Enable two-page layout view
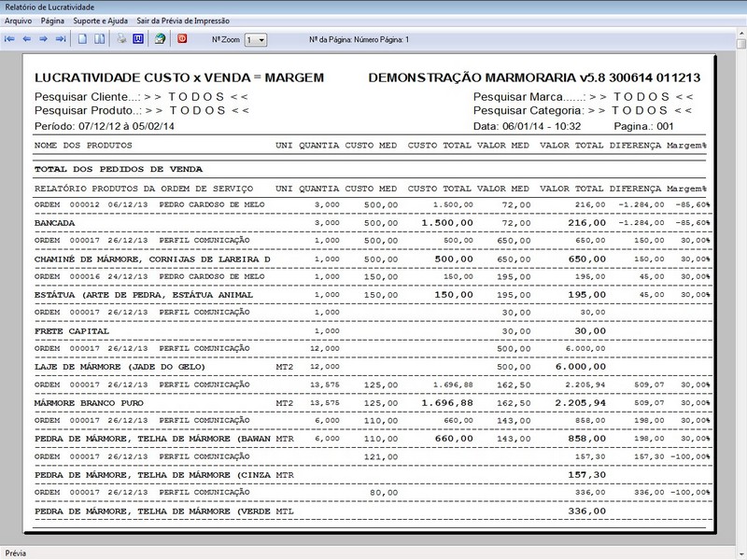Viewport: 747px width, 560px height. click(x=100, y=39)
